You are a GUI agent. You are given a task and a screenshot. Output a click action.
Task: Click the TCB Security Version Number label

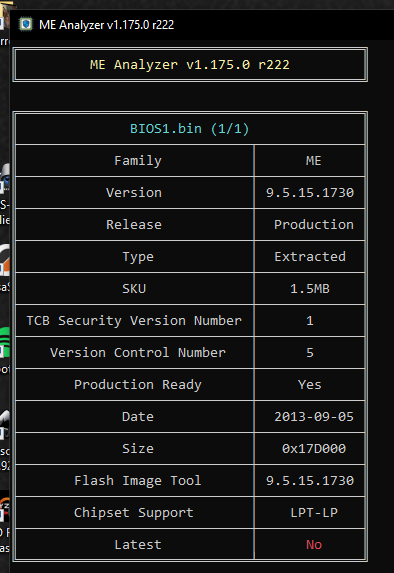click(x=134, y=320)
